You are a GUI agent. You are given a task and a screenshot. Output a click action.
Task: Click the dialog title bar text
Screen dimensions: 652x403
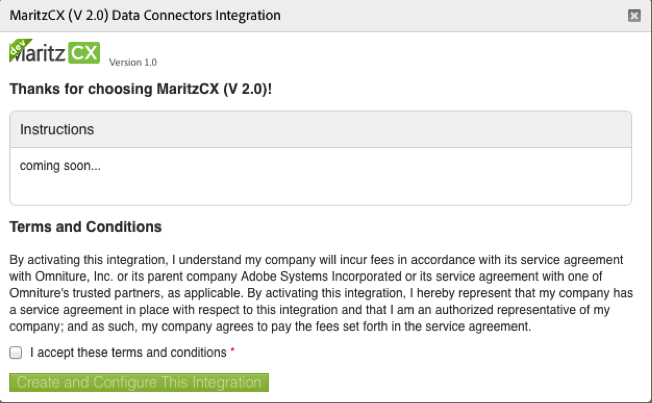(x=145, y=15)
